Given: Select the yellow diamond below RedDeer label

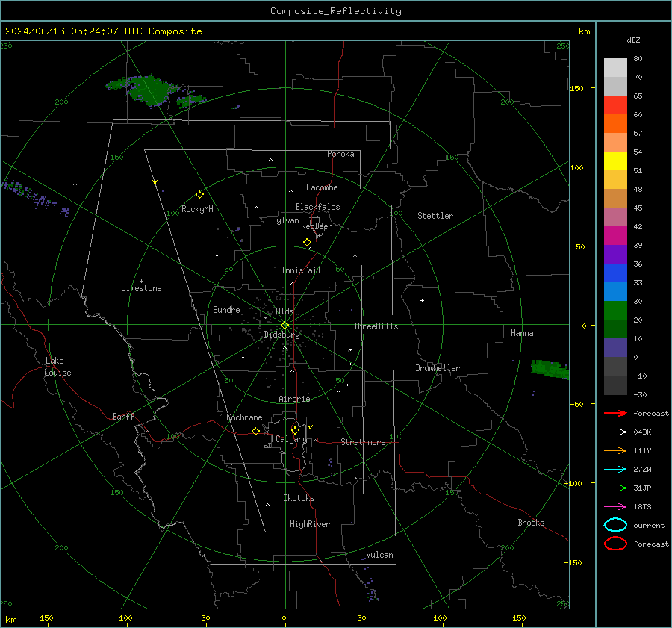Looking at the screenshot, I should tap(307, 243).
